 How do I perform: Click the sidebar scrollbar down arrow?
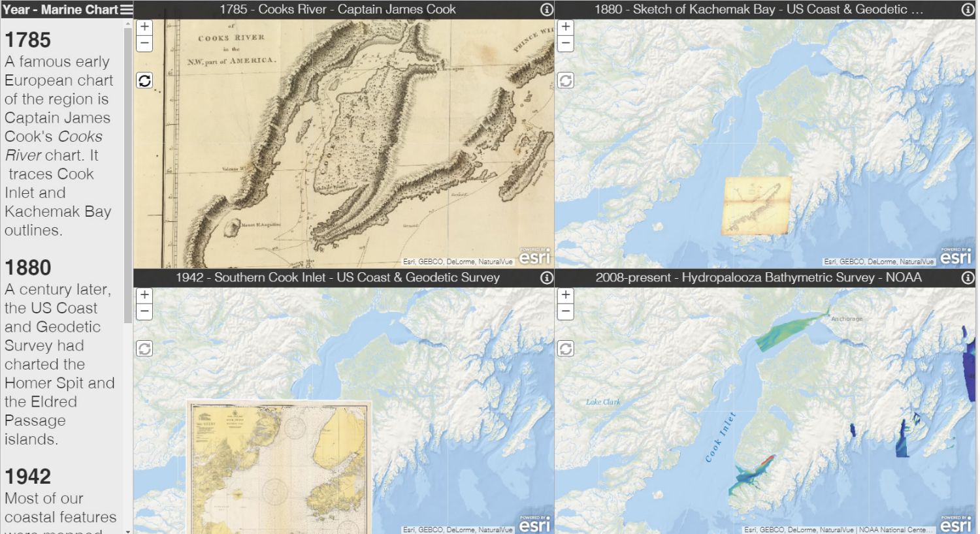tap(127, 531)
